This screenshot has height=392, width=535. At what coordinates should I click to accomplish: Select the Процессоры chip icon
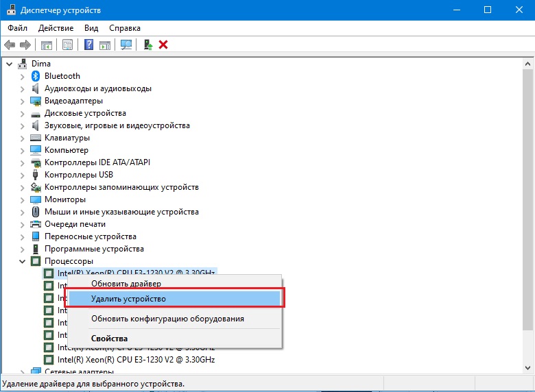pyautogui.click(x=36, y=261)
